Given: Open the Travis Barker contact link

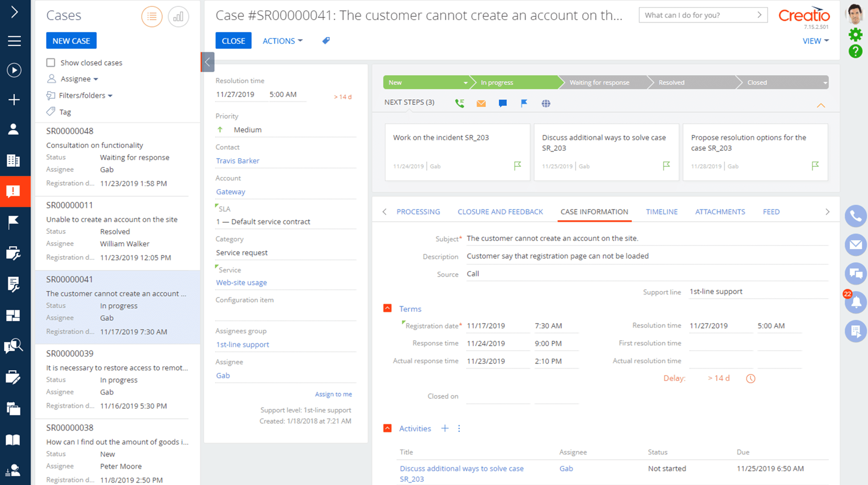Looking at the screenshot, I should pyautogui.click(x=237, y=161).
